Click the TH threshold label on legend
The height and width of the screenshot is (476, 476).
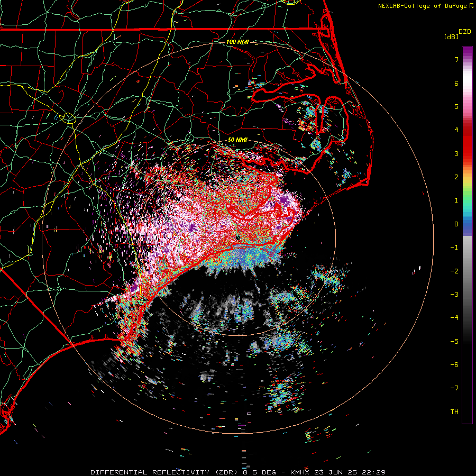tap(454, 412)
